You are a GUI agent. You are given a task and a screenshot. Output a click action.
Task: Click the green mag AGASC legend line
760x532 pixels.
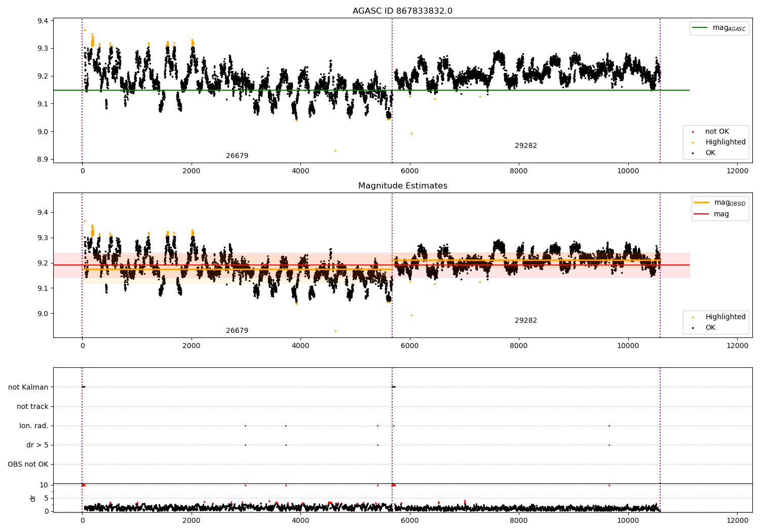click(701, 28)
